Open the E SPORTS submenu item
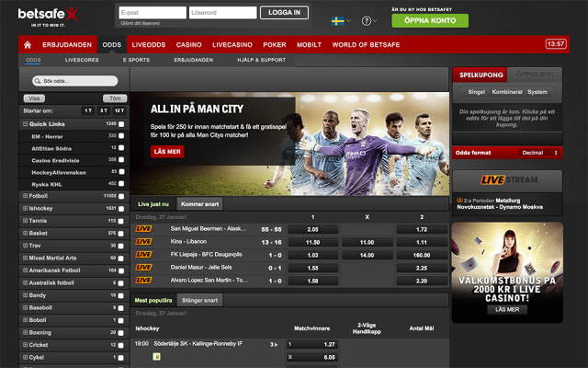 (x=136, y=60)
